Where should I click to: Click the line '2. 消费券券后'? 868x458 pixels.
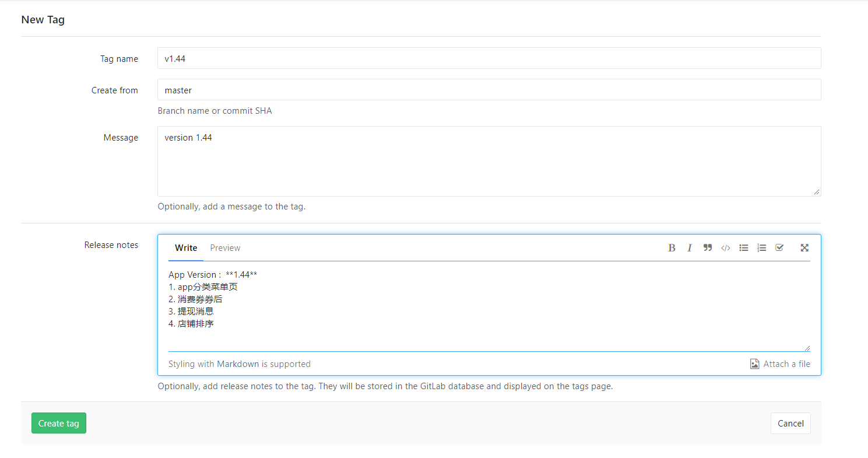click(x=195, y=299)
